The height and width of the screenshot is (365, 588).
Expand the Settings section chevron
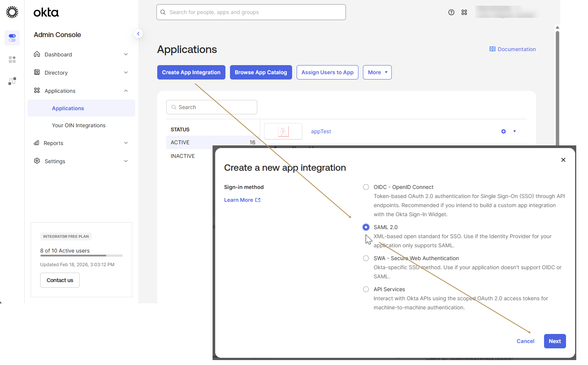(126, 161)
